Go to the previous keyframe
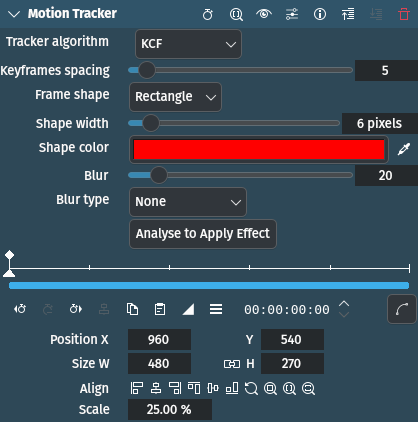The image size is (418, 422). [20, 309]
